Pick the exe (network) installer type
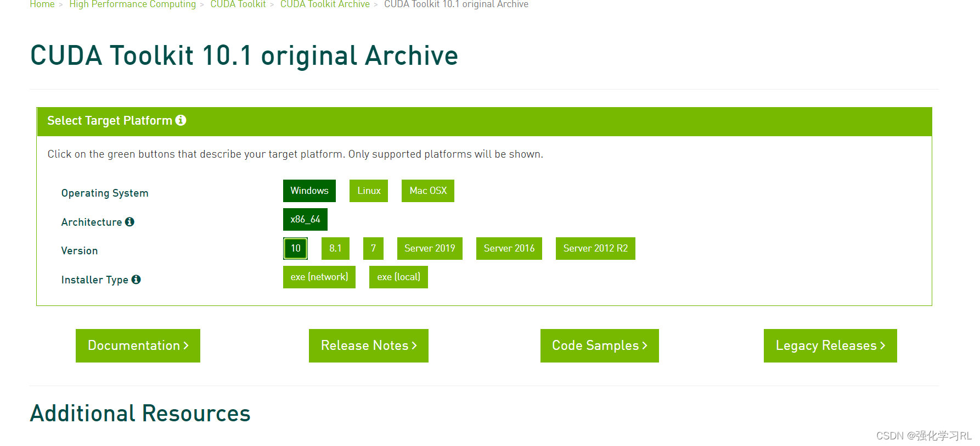This screenshot has height=446, width=980. pos(319,277)
